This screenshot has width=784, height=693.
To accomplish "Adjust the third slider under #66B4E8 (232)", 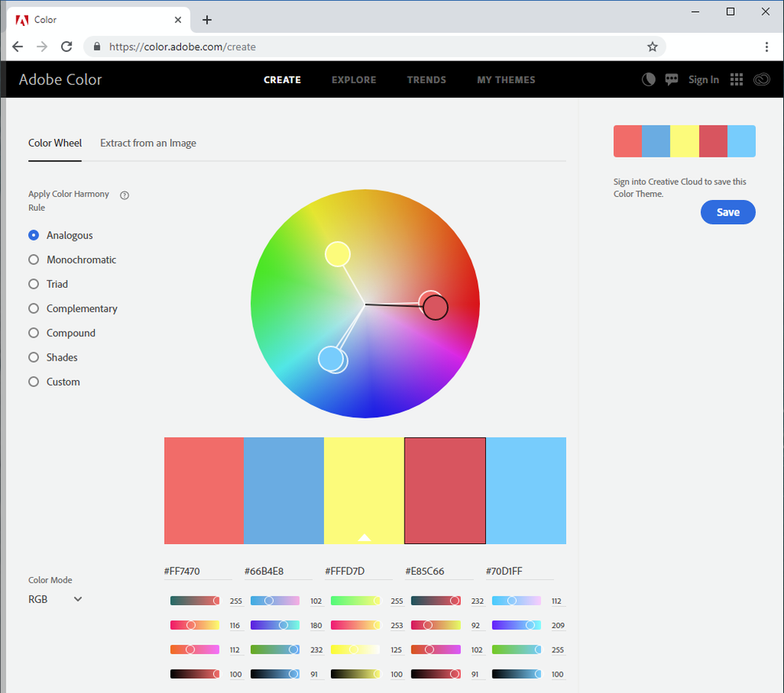I will (x=275, y=650).
